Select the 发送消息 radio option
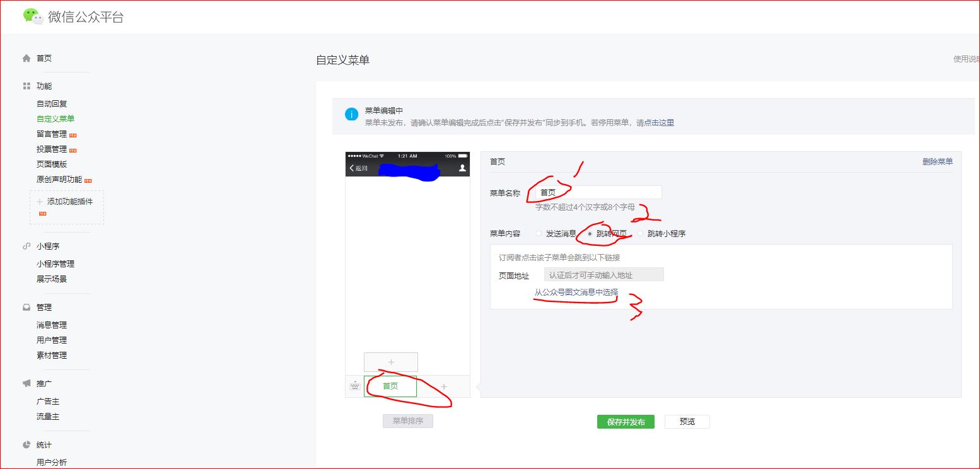980x469 pixels. [x=539, y=233]
